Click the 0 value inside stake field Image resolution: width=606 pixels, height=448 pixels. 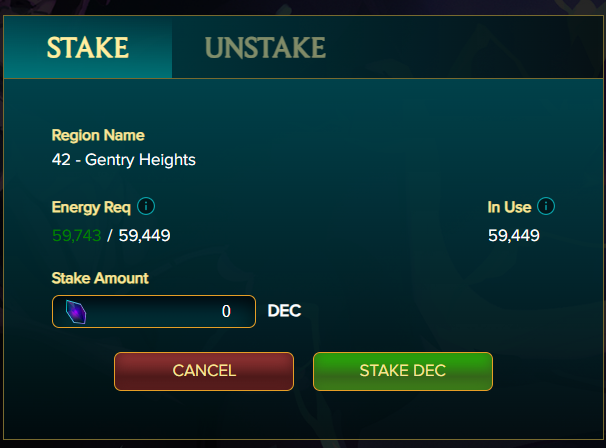226,312
